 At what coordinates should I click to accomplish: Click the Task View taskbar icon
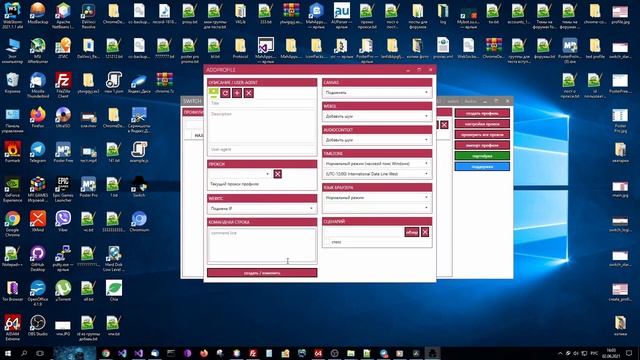click(x=40, y=353)
